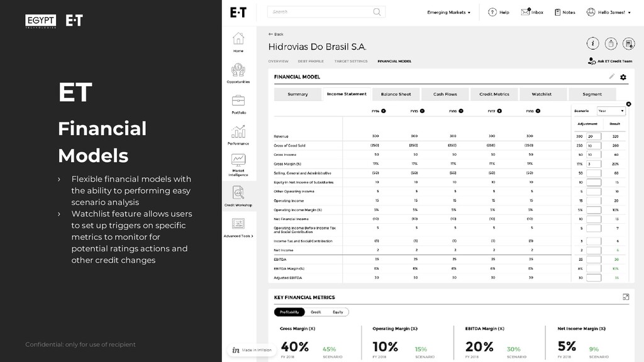
Task: Open the Debt Profile page tab
Action: 311,61
